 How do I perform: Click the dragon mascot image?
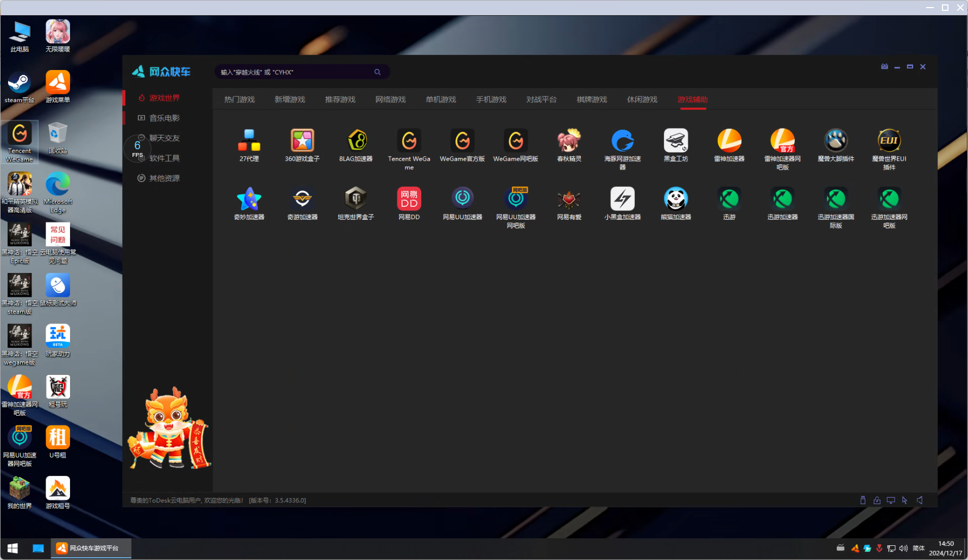point(168,428)
